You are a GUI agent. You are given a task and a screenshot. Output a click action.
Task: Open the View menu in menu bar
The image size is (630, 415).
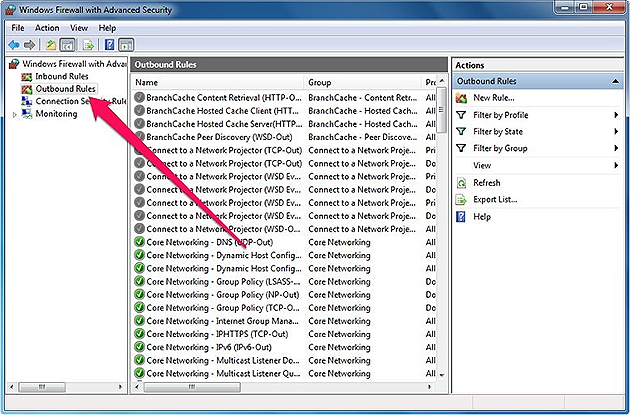pyautogui.click(x=79, y=28)
